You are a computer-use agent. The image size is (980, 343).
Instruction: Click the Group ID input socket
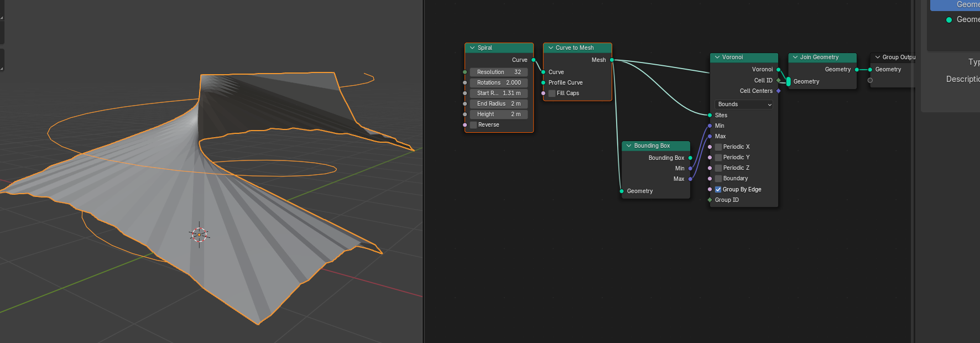click(x=710, y=200)
